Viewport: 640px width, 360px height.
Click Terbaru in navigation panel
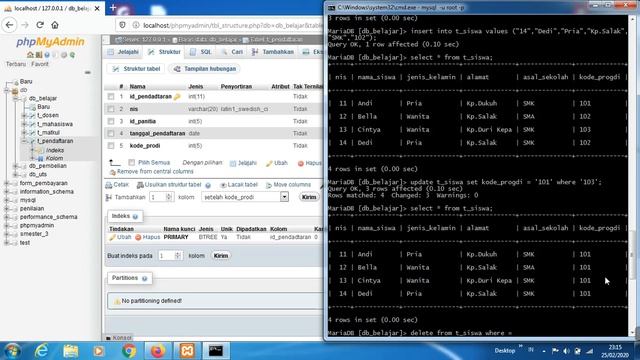tap(16, 64)
